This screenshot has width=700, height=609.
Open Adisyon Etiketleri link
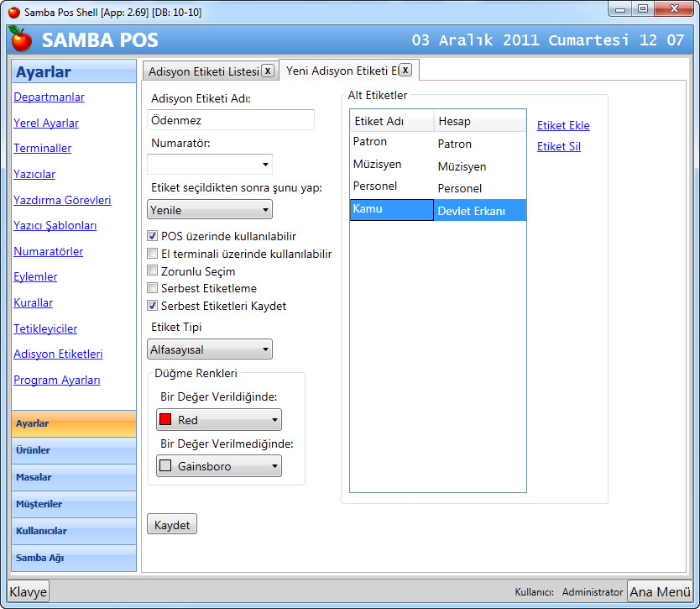tap(58, 354)
